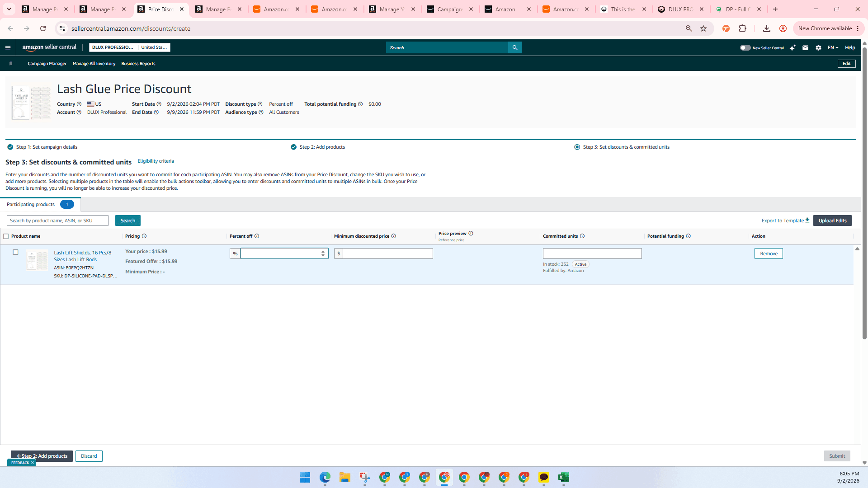This screenshot has width=868, height=488.
Task: Switch to the DLUX PRO browser tab
Action: (x=680, y=9)
